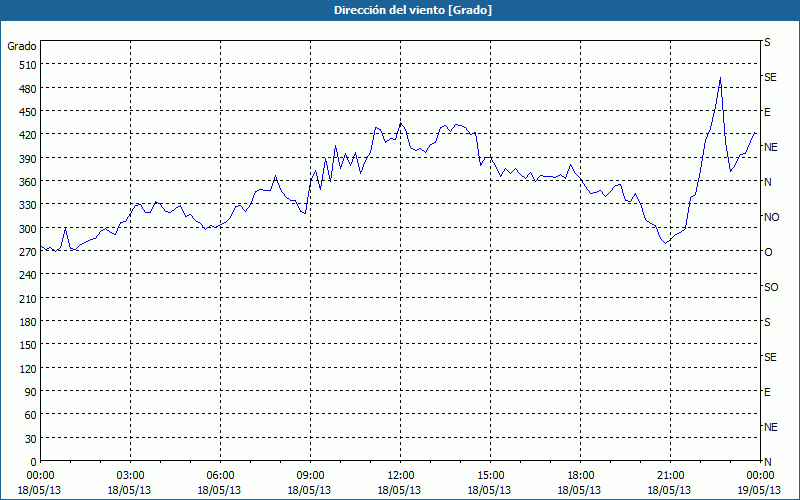800x500 pixels.
Task: Select the 240 degree axis label
Action: click(x=28, y=276)
